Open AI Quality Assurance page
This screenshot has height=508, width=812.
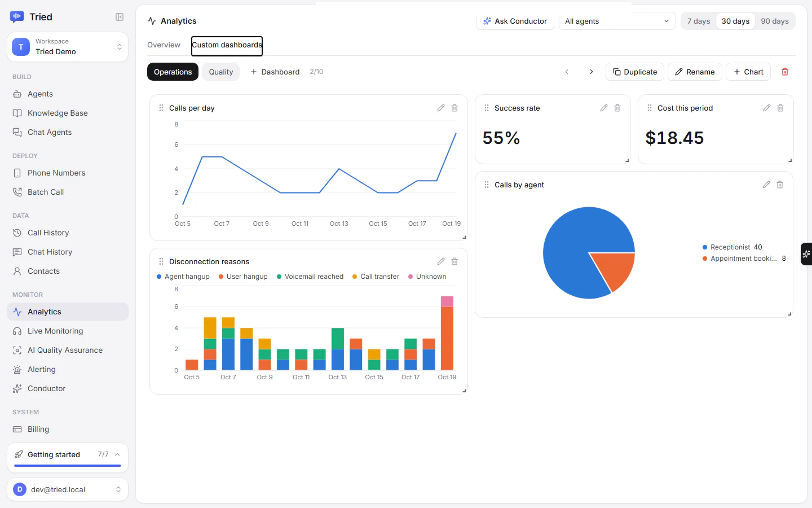(x=68, y=350)
